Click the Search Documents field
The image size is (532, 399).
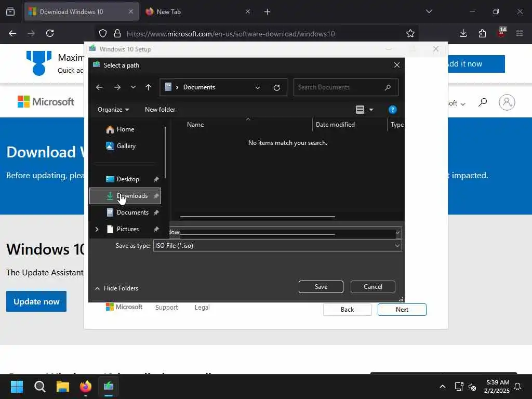pyautogui.click(x=345, y=87)
